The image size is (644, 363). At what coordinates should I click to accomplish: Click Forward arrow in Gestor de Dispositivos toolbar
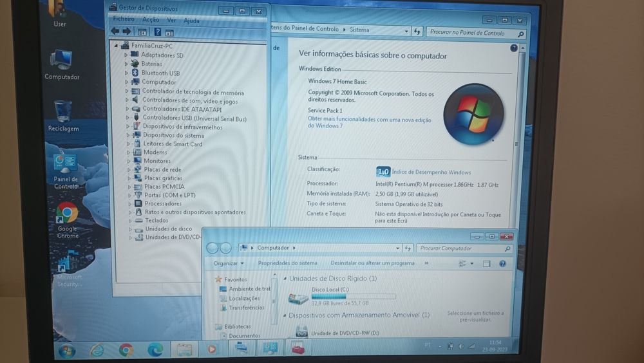click(127, 31)
